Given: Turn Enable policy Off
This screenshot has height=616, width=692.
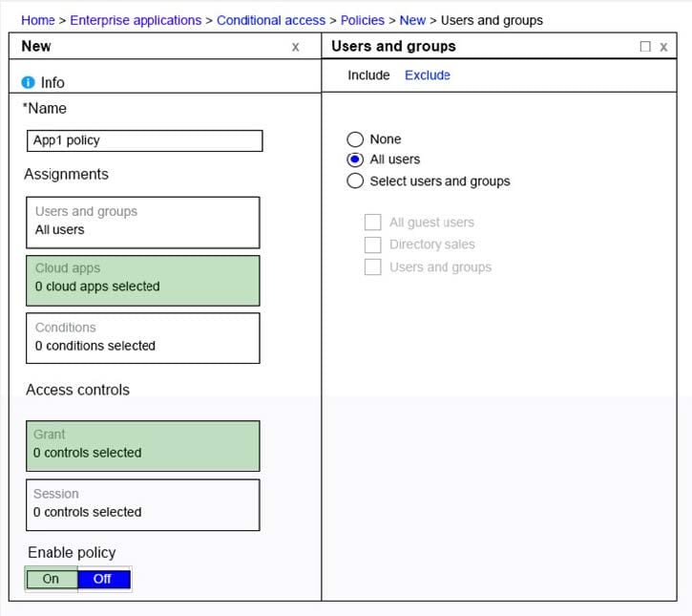Looking at the screenshot, I should 103,579.
